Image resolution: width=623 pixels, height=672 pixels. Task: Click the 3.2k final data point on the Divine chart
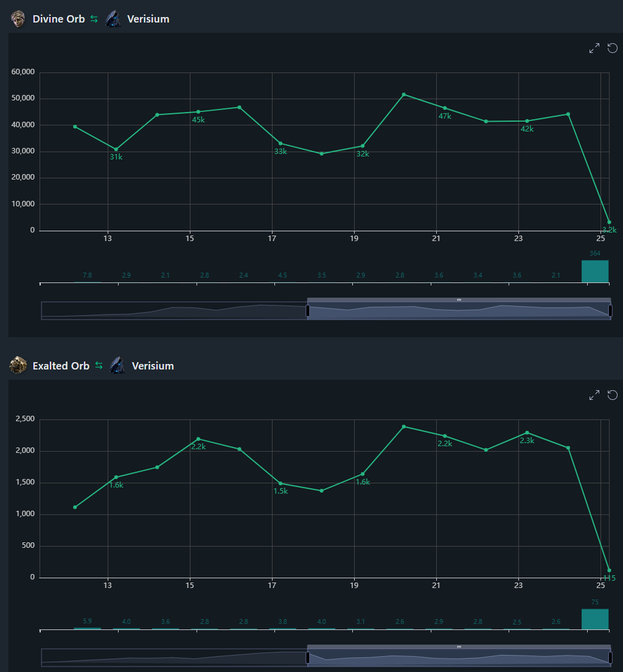[609, 222]
